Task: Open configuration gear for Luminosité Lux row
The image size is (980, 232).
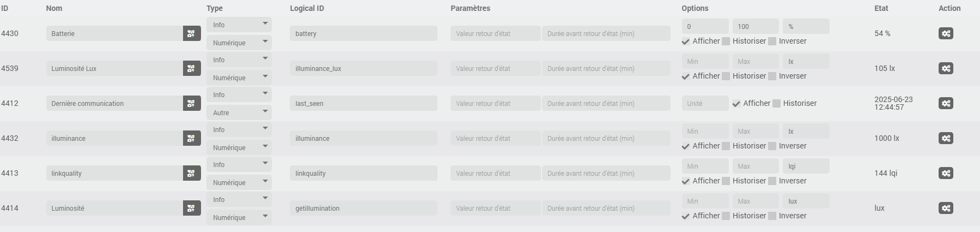Action: pyautogui.click(x=946, y=68)
